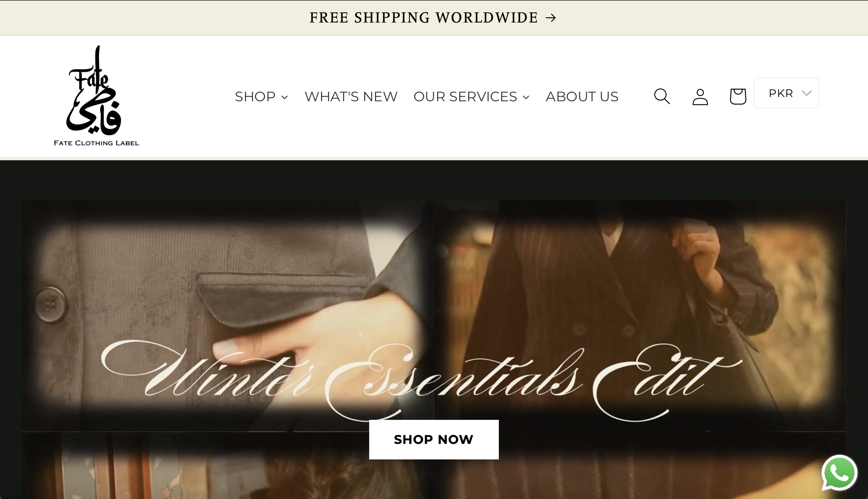
Task: Select the SHOP navigation label
Action: point(255,96)
